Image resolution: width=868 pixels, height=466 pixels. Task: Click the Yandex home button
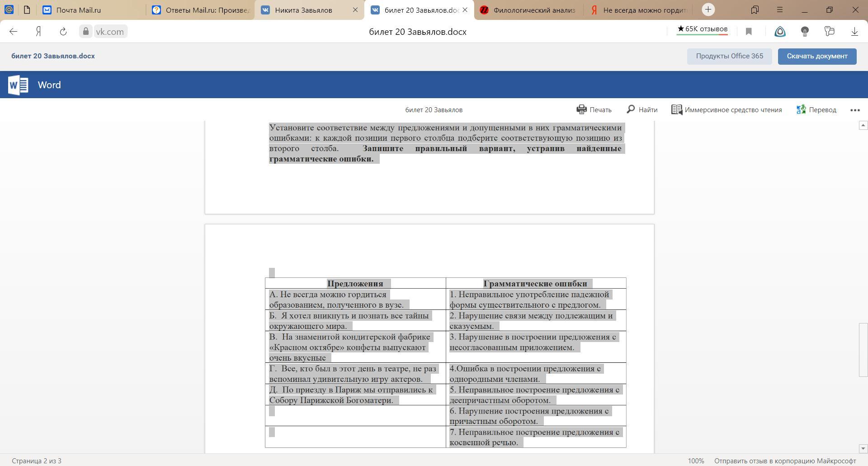(38, 31)
